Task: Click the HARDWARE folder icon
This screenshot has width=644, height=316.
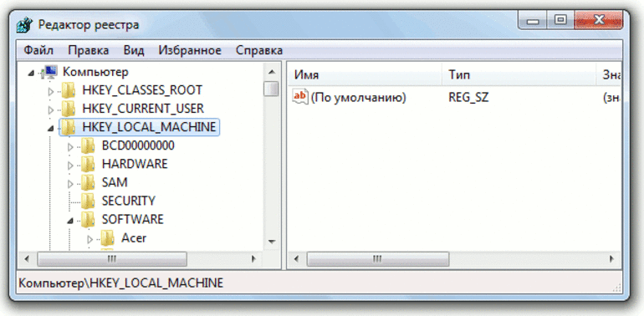Action: pos(88,164)
